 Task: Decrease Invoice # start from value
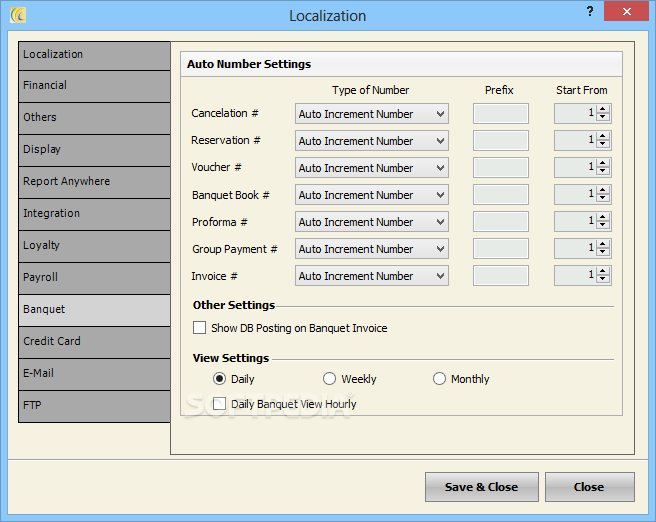click(x=603, y=279)
